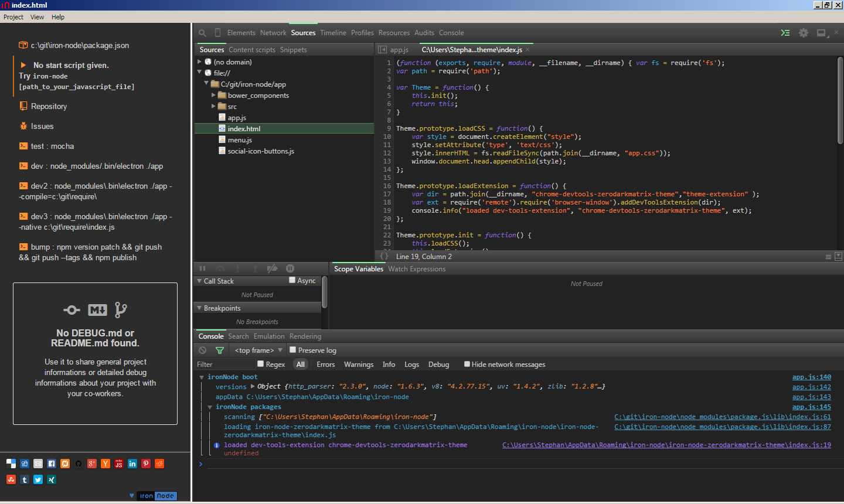Share via the Twitter icon
This screenshot has height=504, width=844.
pos(38,479)
